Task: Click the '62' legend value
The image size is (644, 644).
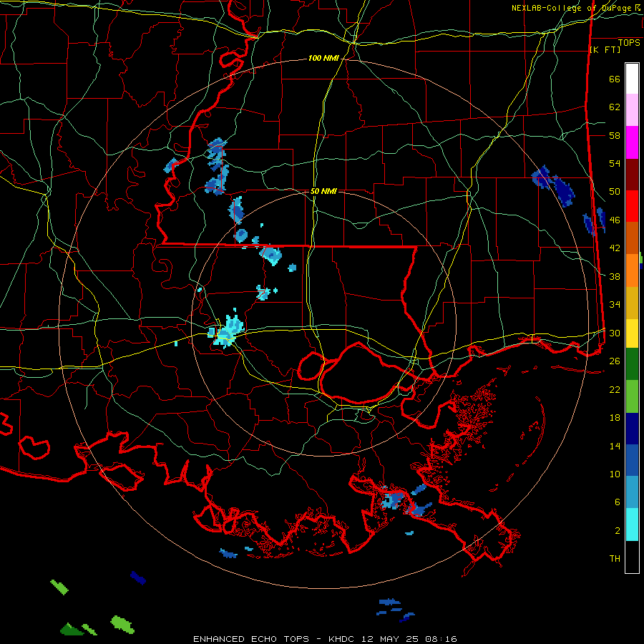Action: click(x=615, y=107)
